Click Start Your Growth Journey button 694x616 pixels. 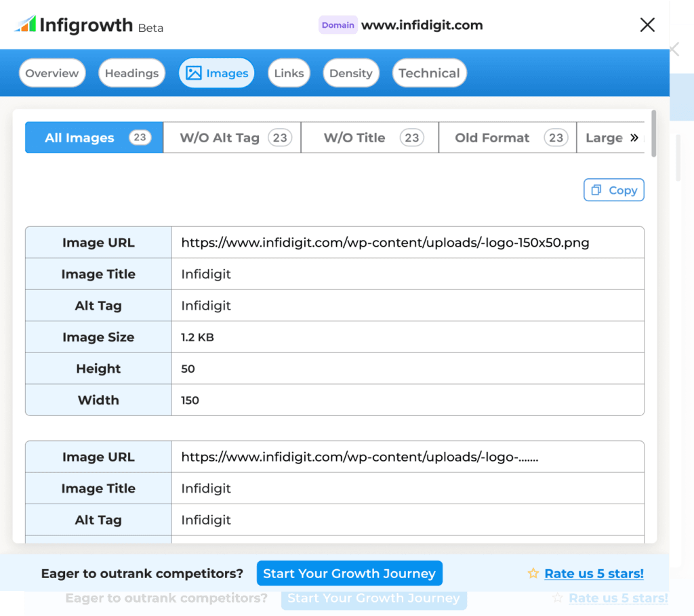pyautogui.click(x=349, y=573)
